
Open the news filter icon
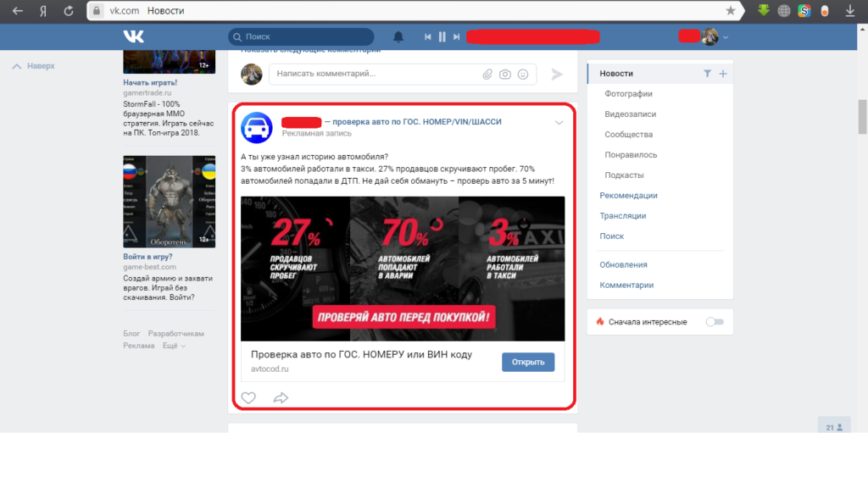click(x=707, y=74)
